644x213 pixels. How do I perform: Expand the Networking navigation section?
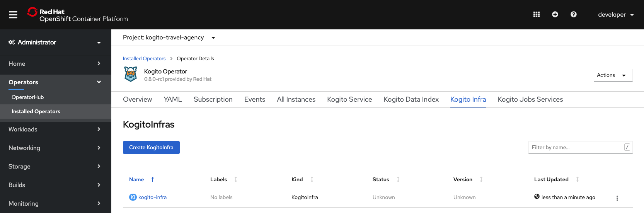pyautogui.click(x=55, y=148)
